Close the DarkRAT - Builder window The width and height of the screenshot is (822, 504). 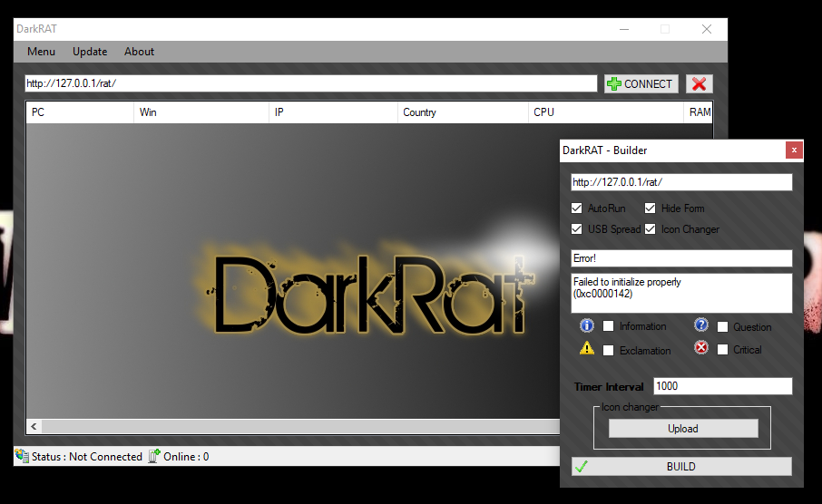click(794, 150)
